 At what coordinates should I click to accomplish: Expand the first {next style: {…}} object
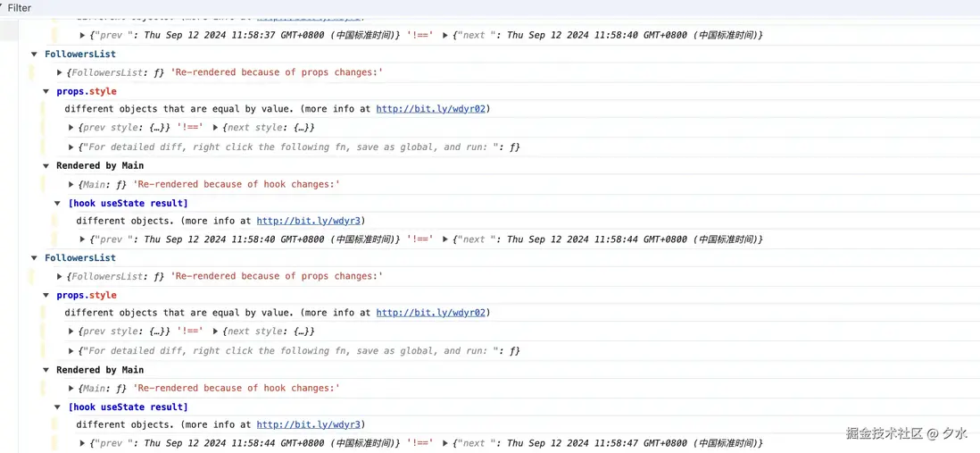pyautogui.click(x=216, y=128)
